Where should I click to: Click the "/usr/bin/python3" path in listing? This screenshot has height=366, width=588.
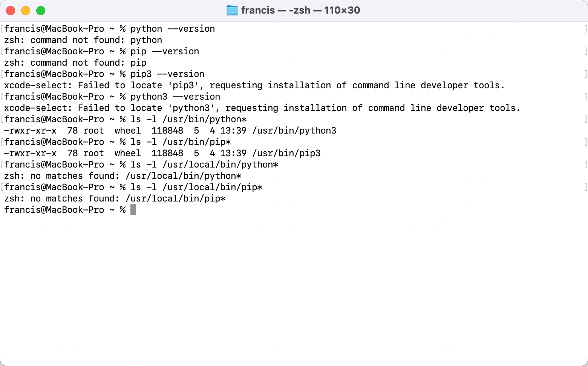click(x=294, y=131)
